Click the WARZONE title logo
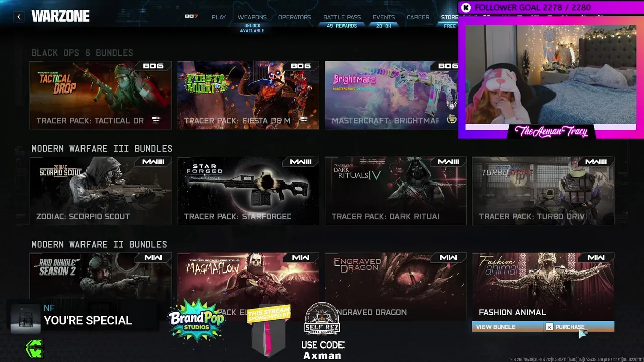 (60, 16)
